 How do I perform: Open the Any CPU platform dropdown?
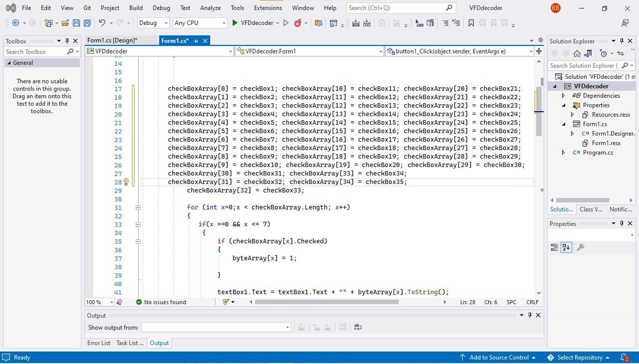200,23
